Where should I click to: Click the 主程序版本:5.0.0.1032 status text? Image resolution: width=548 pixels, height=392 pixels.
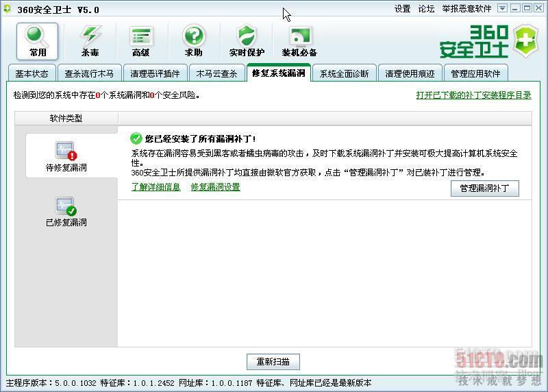click(x=51, y=383)
